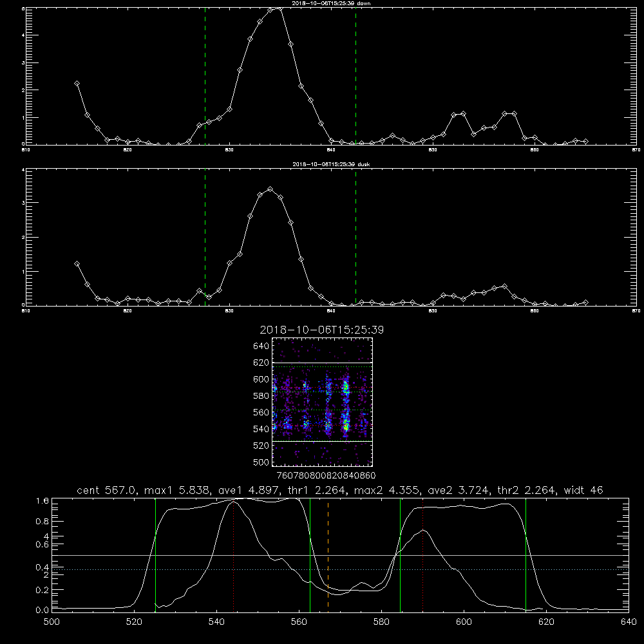Select "ave2 3.724" in the bottom plot title
Screen dimensions: 644x644
460,490
